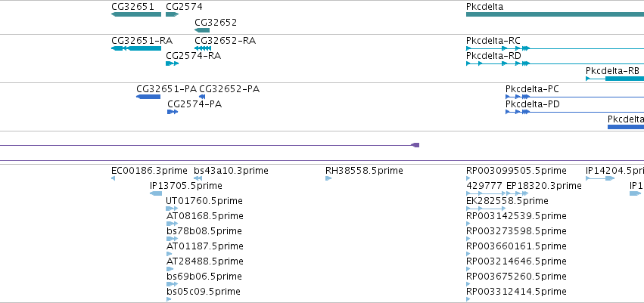The image size is (644, 303).
Task: Click the Pkcdelta-PD protein feature
Action: (574, 112)
